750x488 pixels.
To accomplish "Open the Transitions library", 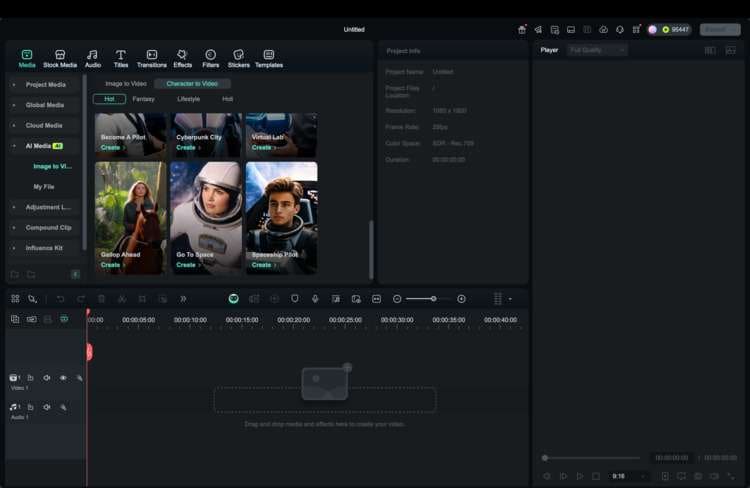I will tap(151, 58).
